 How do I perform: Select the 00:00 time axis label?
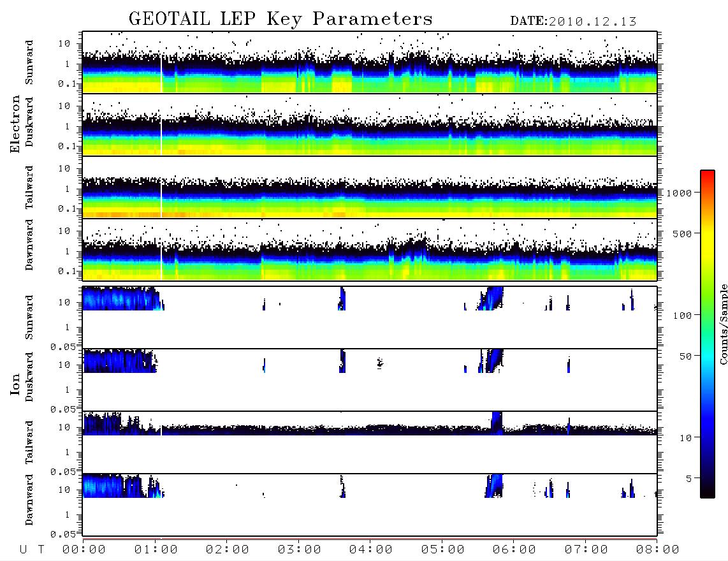click(x=84, y=550)
